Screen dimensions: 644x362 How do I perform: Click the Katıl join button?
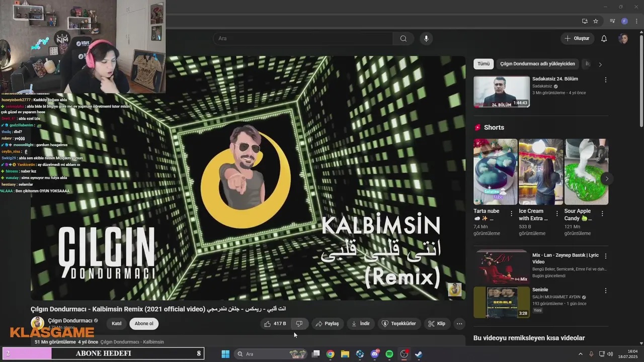(x=117, y=324)
